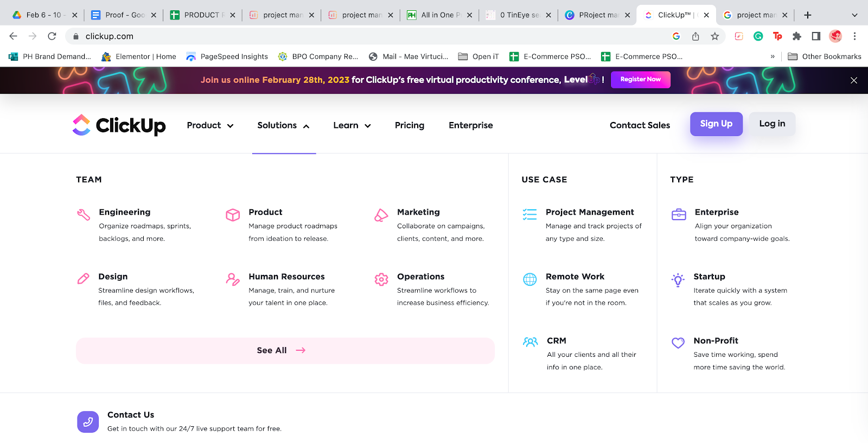Viewport: 868px width, 443px height.
Task: Open the Other Bookmarks folder
Action: click(825, 56)
